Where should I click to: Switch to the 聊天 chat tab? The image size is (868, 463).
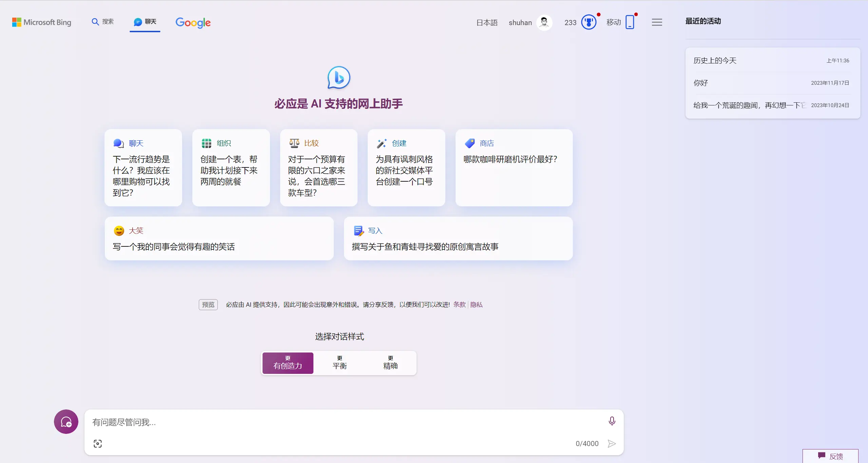click(x=145, y=22)
